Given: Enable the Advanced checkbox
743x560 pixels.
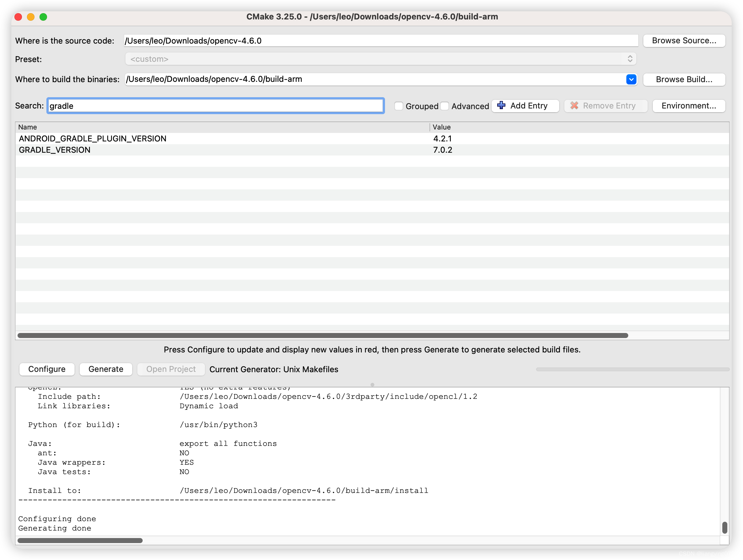Looking at the screenshot, I should (x=445, y=106).
